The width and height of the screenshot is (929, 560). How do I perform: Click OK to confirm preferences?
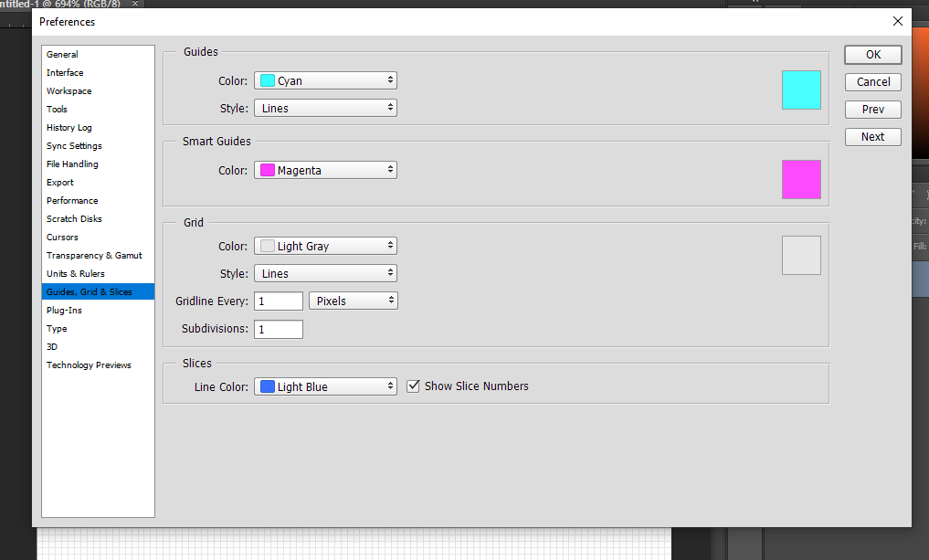[873, 55]
